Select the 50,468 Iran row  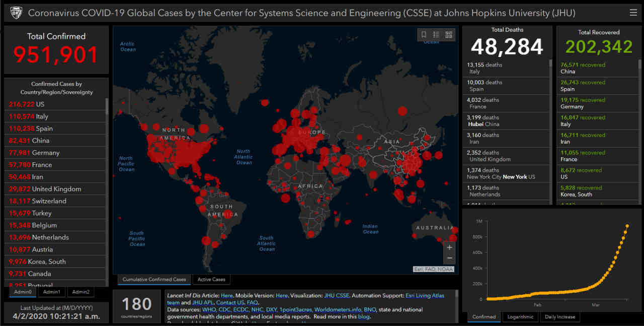coord(56,176)
